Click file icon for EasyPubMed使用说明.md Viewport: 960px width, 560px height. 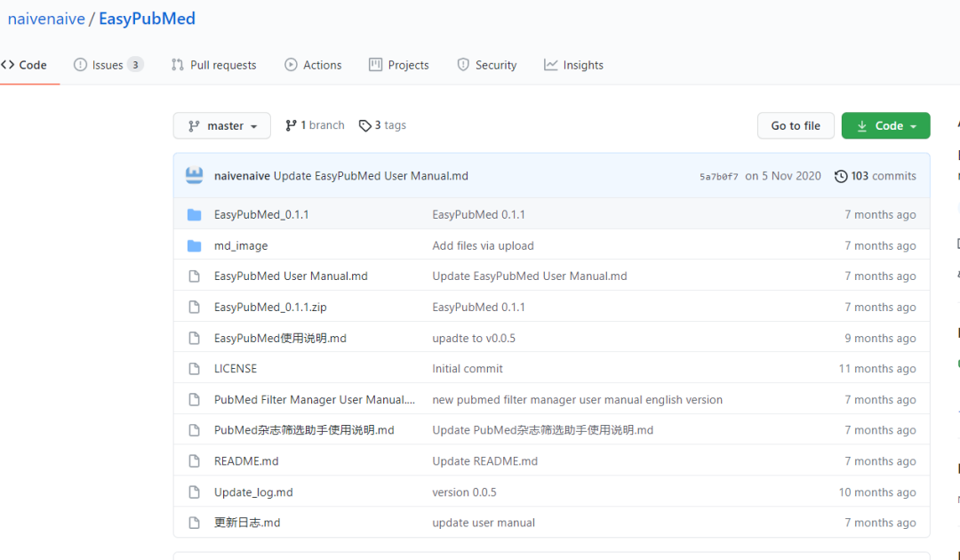click(194, 338)
